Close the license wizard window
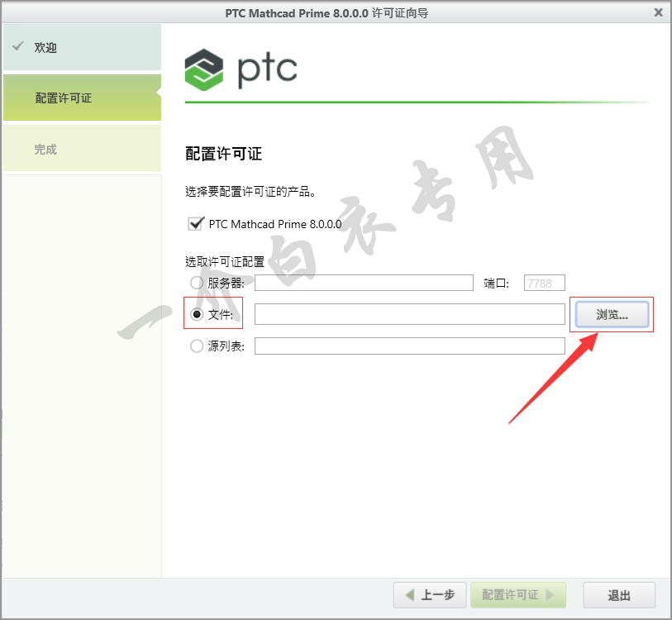The height and width of the screenshot is (620, 672). point(658,12)
